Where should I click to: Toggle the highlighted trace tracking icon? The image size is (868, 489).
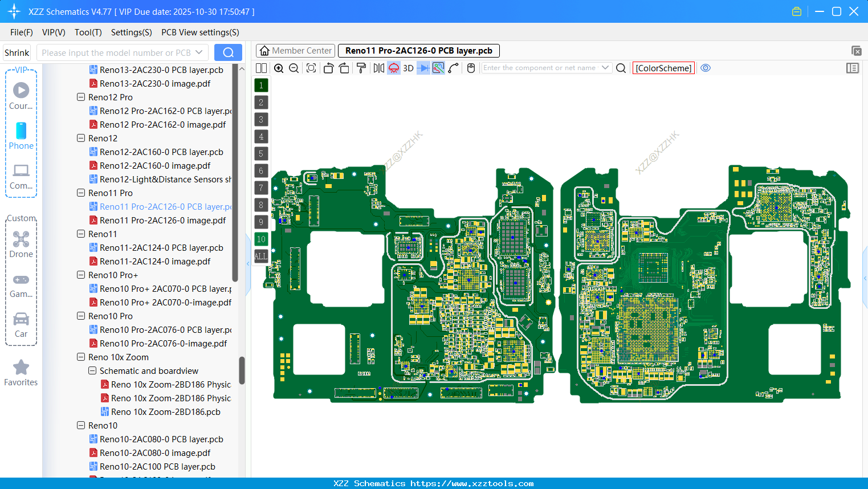pyautogui.click(x=438, y=68)
